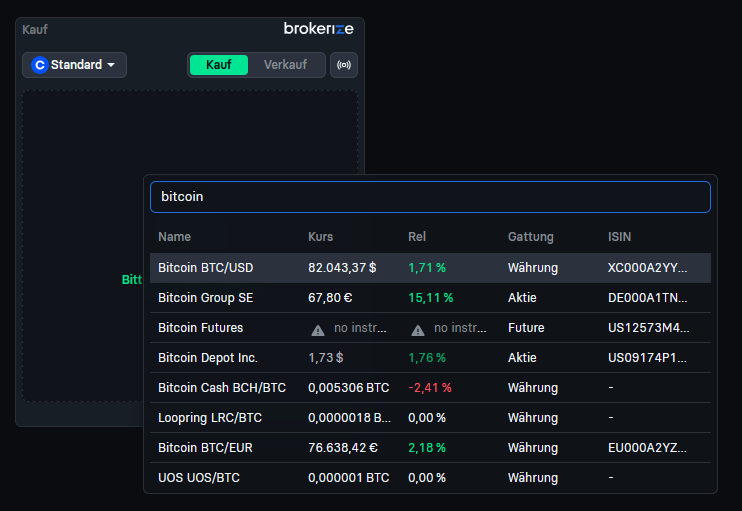Click the warning triangle in Bitcoin Futures Kurs
This screenshot has height=511, width=742.
(318, 330)
